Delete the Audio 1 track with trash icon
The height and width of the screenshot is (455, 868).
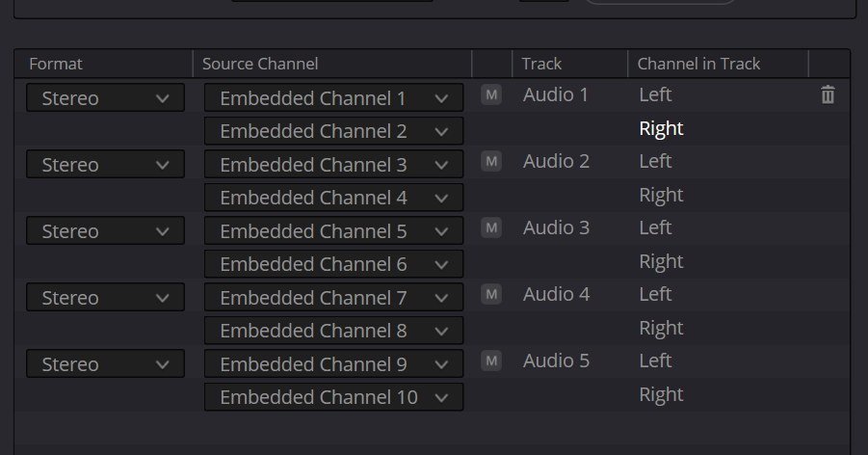click(x=828, y=94)
